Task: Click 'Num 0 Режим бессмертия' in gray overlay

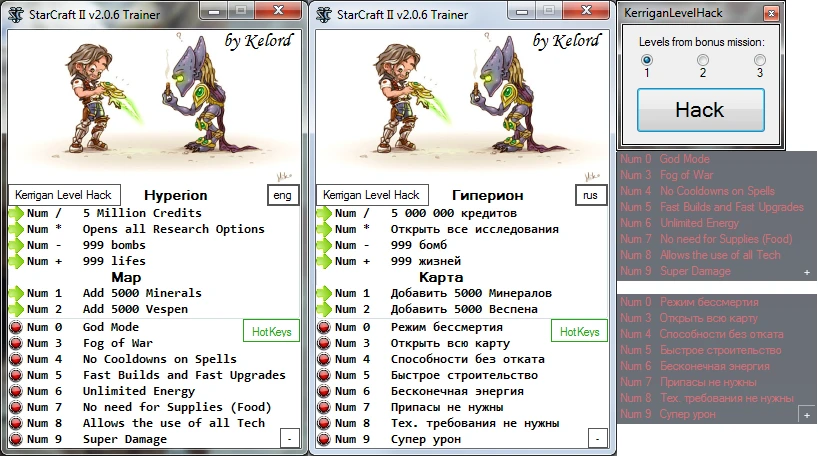Action: (x=689, y=302)
